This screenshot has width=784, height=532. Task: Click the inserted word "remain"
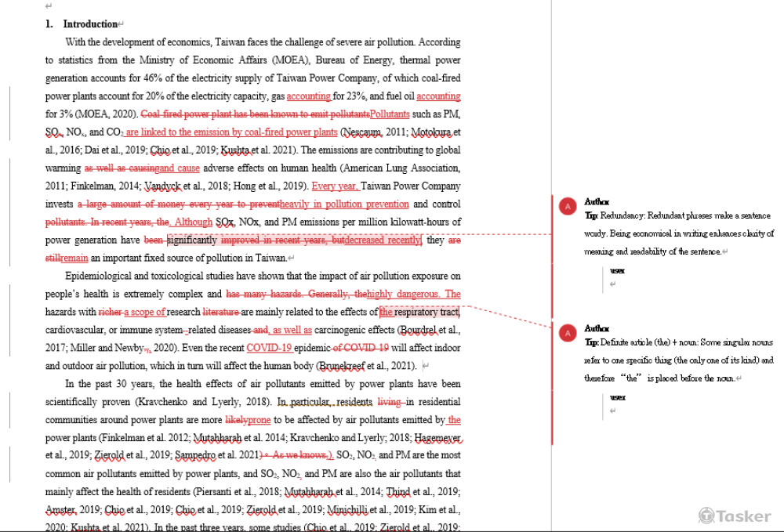[x=74, y=258]
